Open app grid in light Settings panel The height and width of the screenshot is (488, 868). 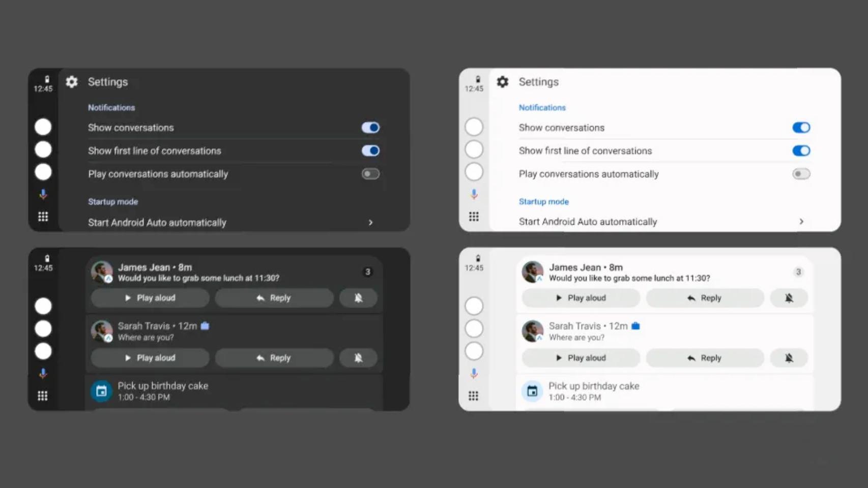tap(474, 217)
